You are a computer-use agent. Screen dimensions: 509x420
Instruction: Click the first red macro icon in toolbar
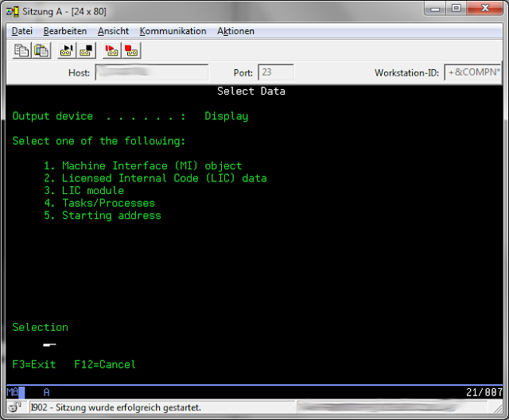click(111, 51)
